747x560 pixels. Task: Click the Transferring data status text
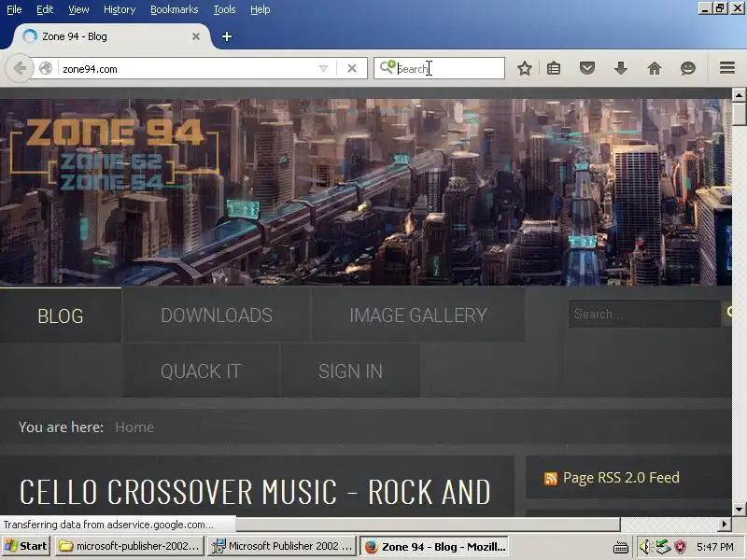pyautogui.click(x=108, y=525)
